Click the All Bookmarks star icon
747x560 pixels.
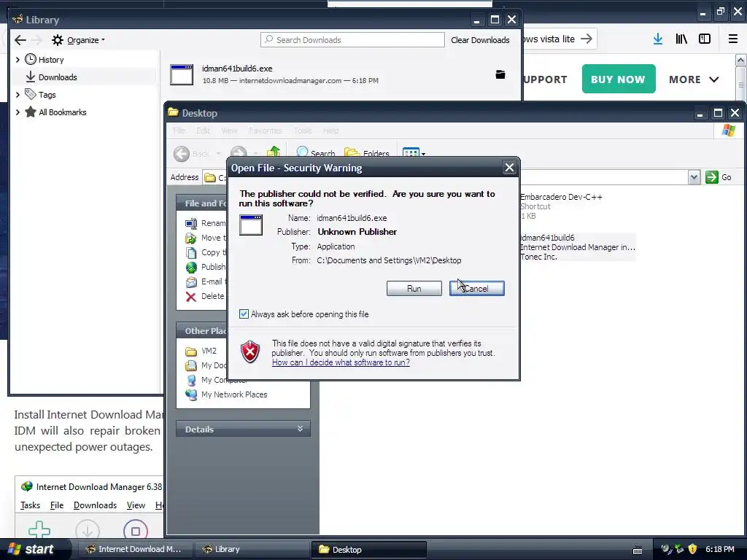31,112
